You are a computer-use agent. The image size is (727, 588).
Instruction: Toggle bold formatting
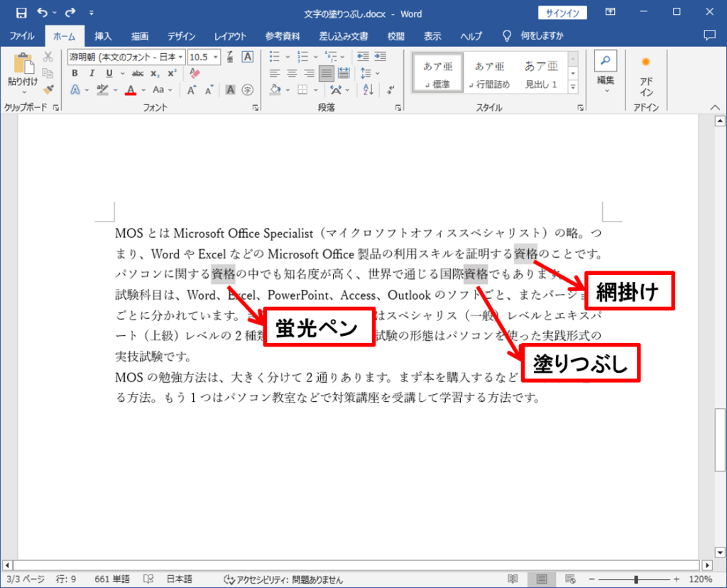[x=75, y=73]
